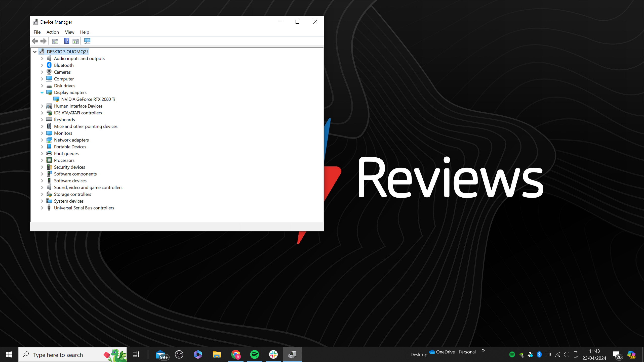Open Slack from the taskbar
644x362 pixels.
pyautogui.click(x=273, y=354)
